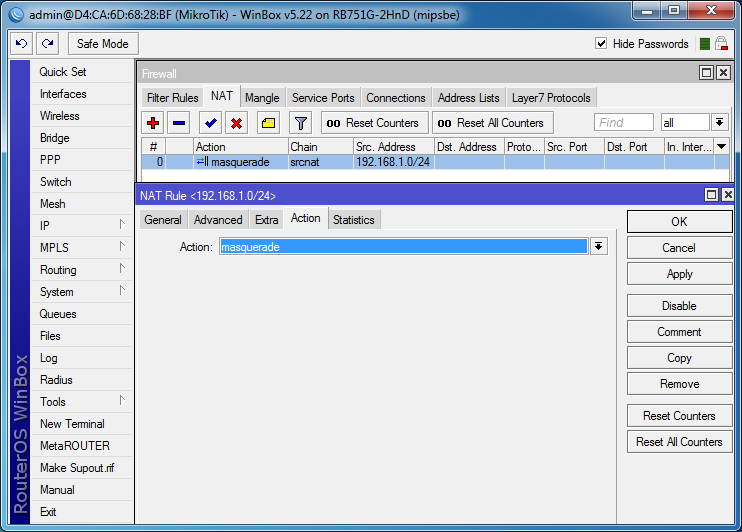The image size is (742, 532).
Task: Open the Statistics tab of NAT Rule
Action: 353,220
